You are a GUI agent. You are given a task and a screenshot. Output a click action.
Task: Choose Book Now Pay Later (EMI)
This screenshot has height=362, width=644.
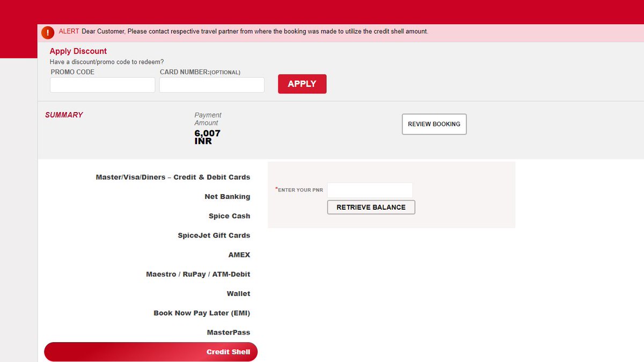[202, 313]
